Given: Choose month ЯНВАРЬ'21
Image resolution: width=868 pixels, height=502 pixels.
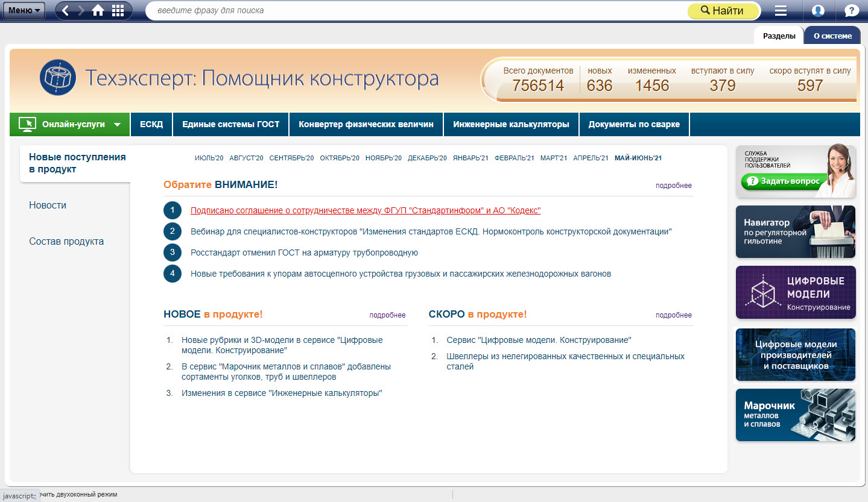Looking at the screenshot, I should pos(470,158).
